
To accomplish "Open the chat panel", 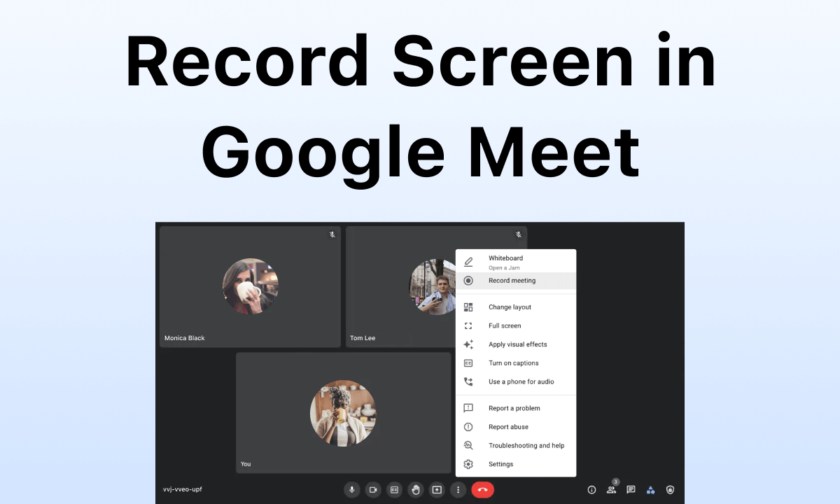I will (x=631, y=489).
